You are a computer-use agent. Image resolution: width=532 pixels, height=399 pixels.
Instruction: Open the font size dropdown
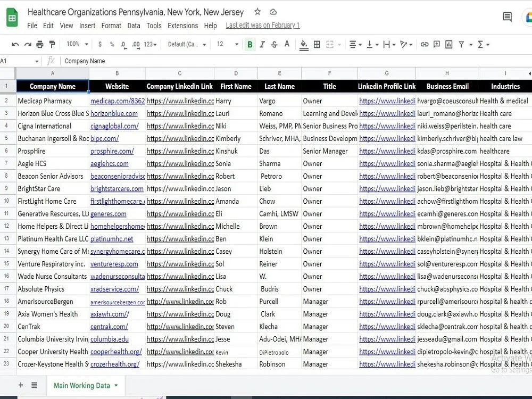click(227, 45)
